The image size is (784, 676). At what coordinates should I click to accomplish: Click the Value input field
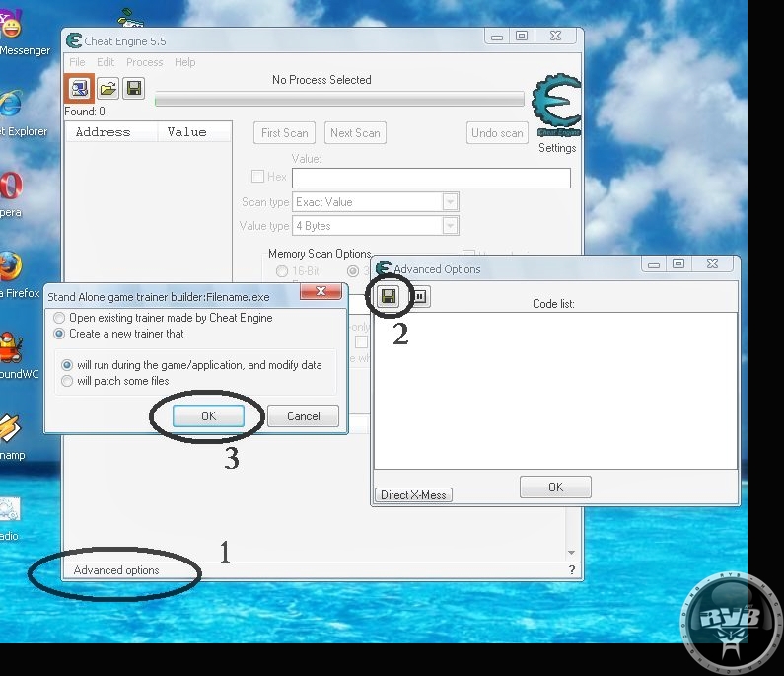tap(431, 179)
